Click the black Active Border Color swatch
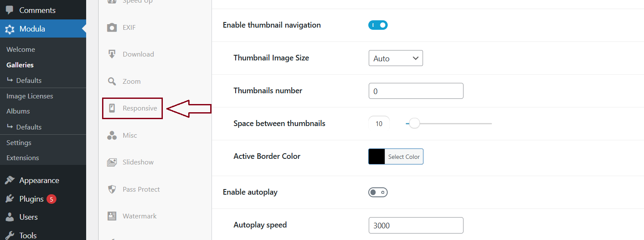The height and width of the screenshot is (240, 644). click(376, 157)
